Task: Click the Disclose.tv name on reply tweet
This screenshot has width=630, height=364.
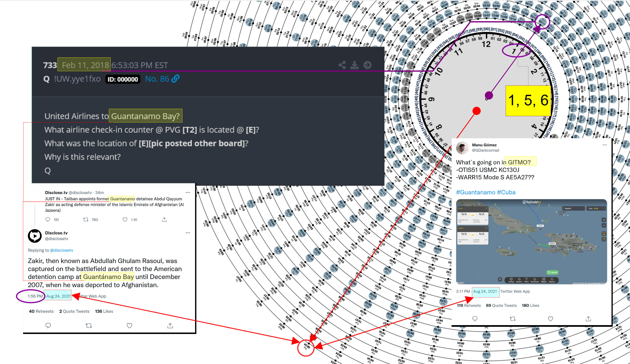Action: (56, 233)
